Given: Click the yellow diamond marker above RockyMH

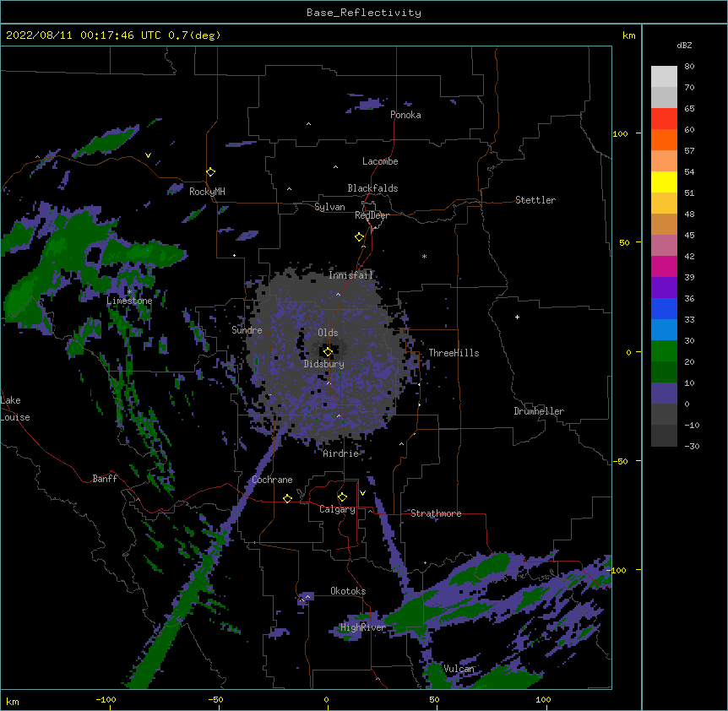Looking at the screenshot, I should [211, 172].
